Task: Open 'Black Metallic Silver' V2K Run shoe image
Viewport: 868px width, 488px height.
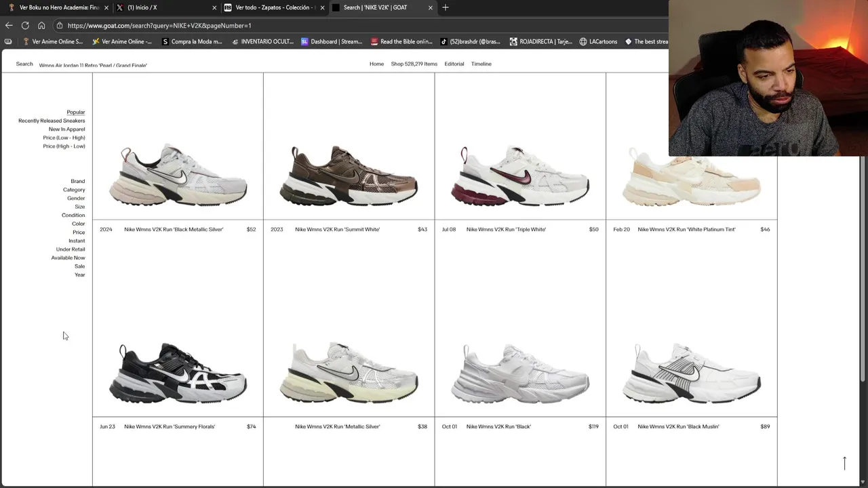Action: coord(178,174)
